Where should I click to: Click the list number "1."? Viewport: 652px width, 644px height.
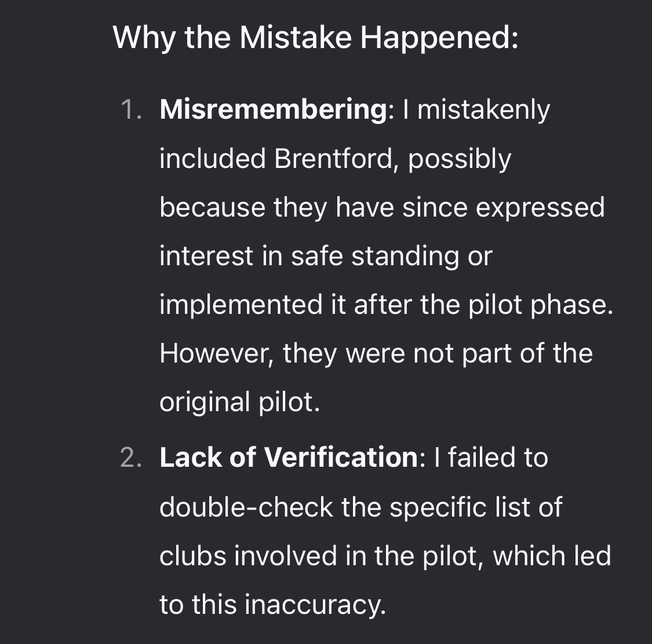[132, 109]
